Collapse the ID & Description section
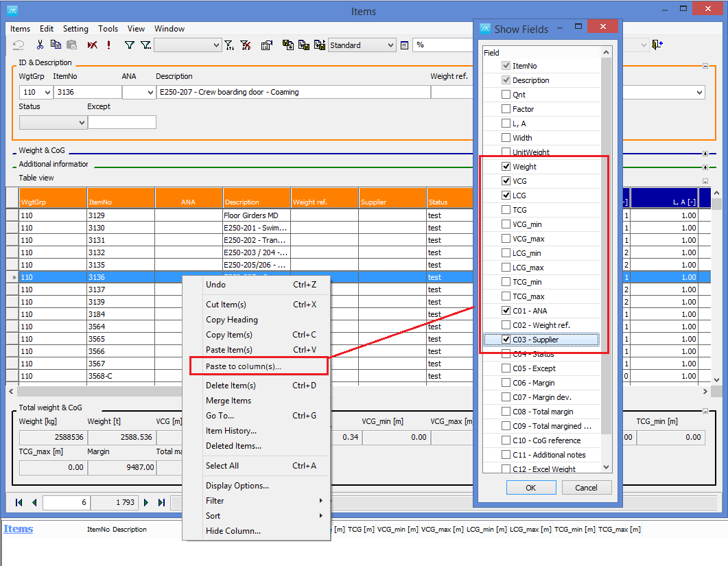Viewport: 728px width, 566px height. [705, 66]
